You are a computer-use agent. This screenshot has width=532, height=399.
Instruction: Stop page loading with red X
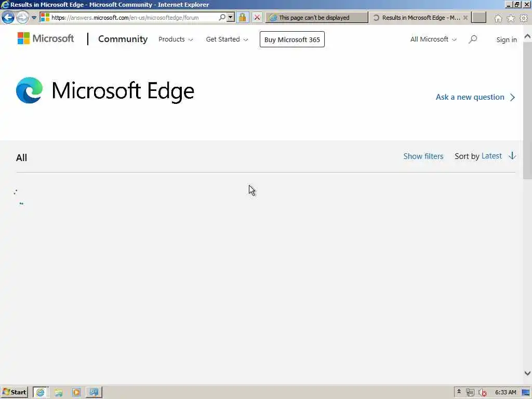(x=257, y=17)
